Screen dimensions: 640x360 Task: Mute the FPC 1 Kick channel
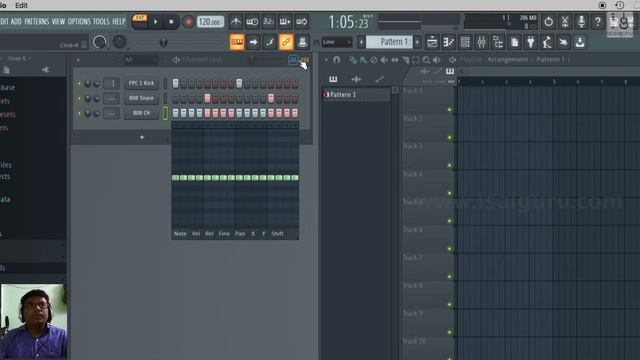click(79, 84)
